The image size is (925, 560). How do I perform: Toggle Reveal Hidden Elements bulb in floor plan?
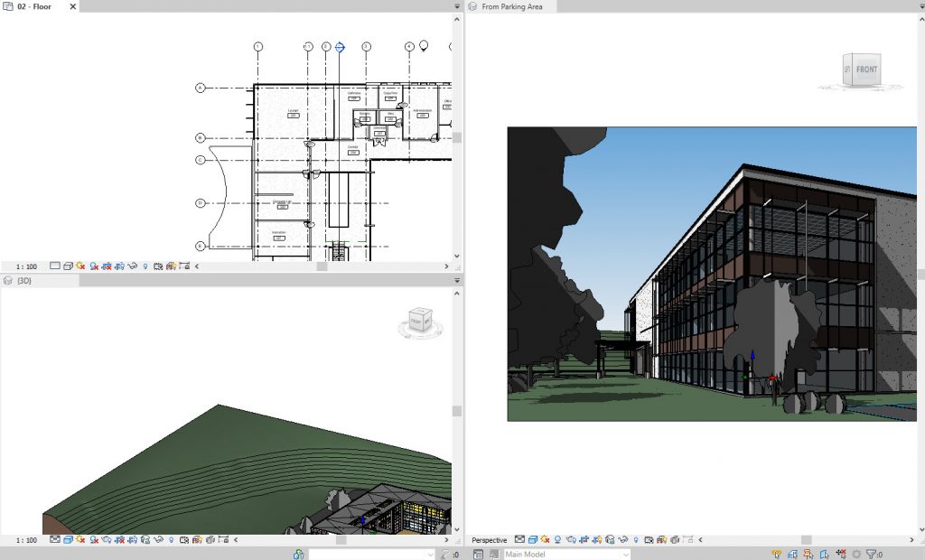[x=145, y=266]
